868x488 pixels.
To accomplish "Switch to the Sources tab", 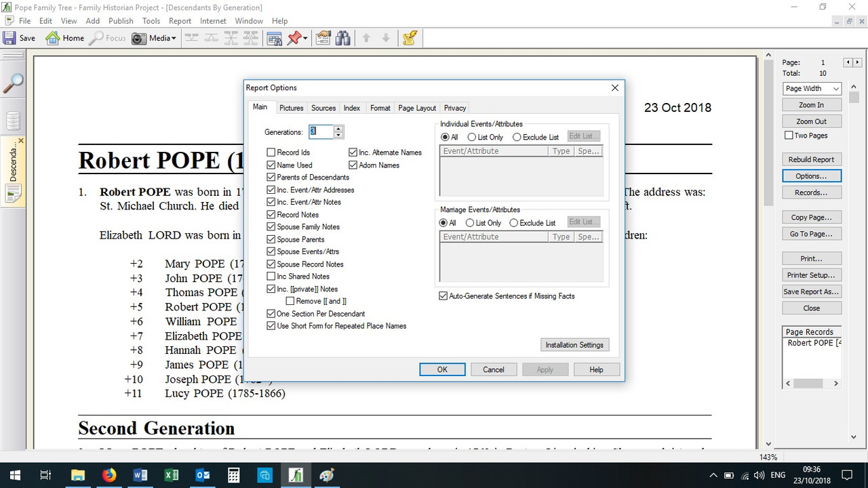I will tap(323, 108).
